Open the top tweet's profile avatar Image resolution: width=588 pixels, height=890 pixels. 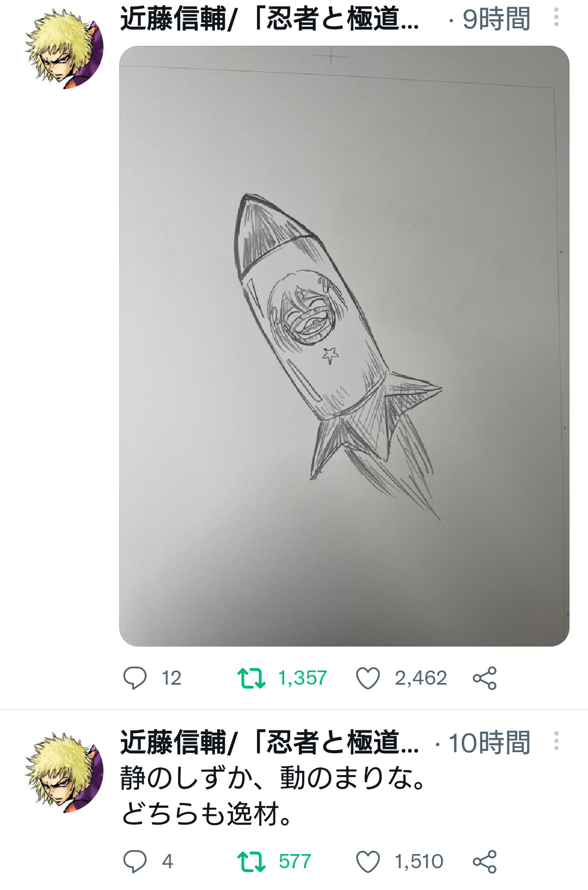pos(64,49)
